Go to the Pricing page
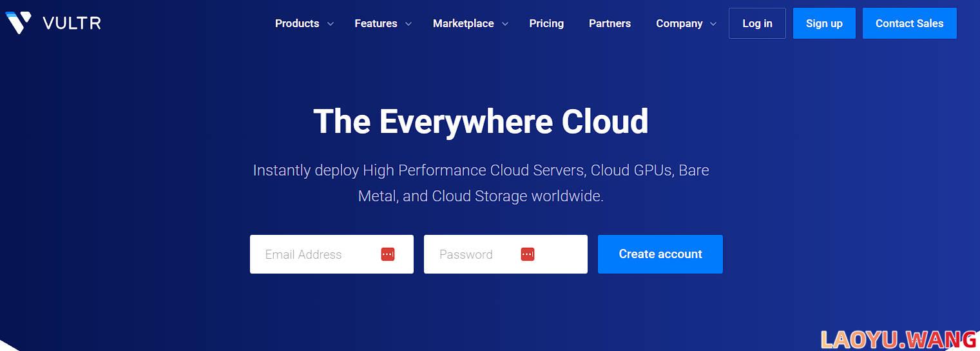The height and width of the screenshot is (351, 980). [546, 23]
